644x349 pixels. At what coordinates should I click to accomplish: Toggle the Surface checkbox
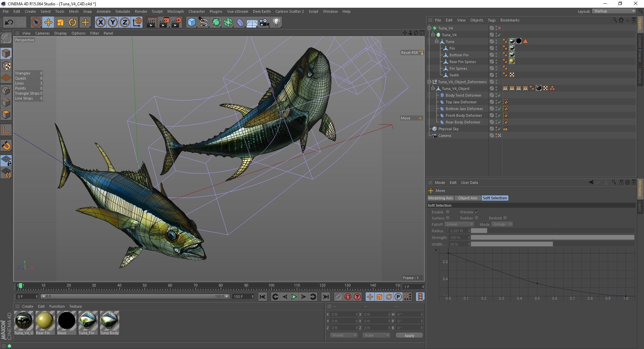coord(448,218)
